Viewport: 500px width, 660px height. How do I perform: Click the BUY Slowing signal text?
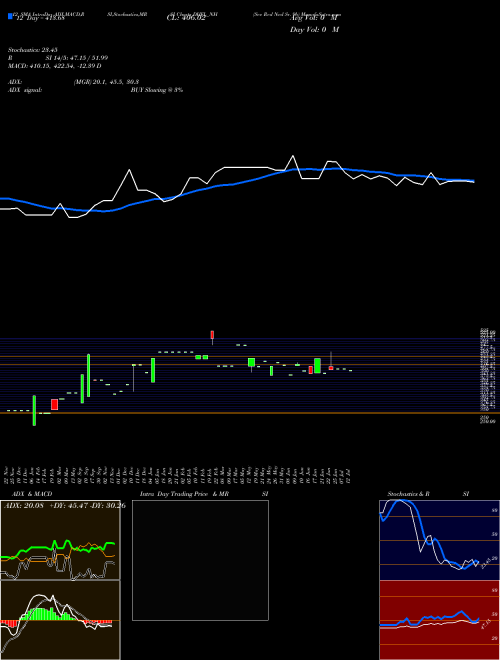[x=157, y=90]
